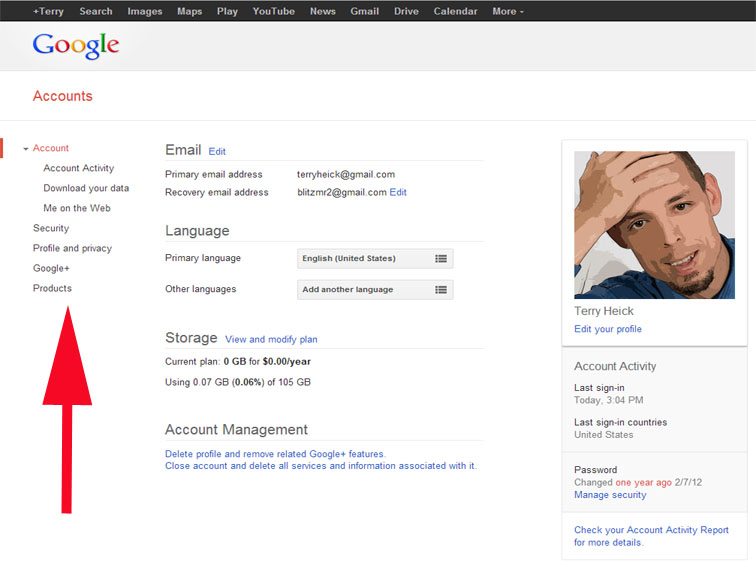This screenshot has height=567, width=756.
Task: Open Drive from top bar
Action: (406, 11)
